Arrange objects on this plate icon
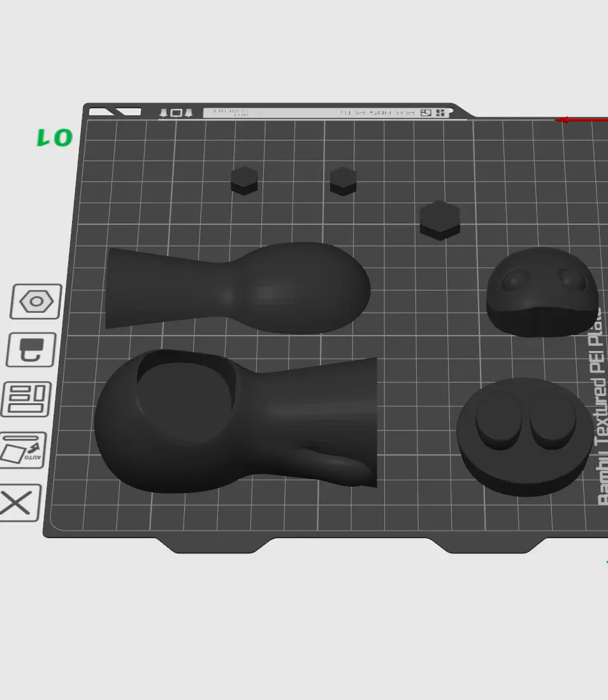The image size is (608, 700). pos(26,399)
